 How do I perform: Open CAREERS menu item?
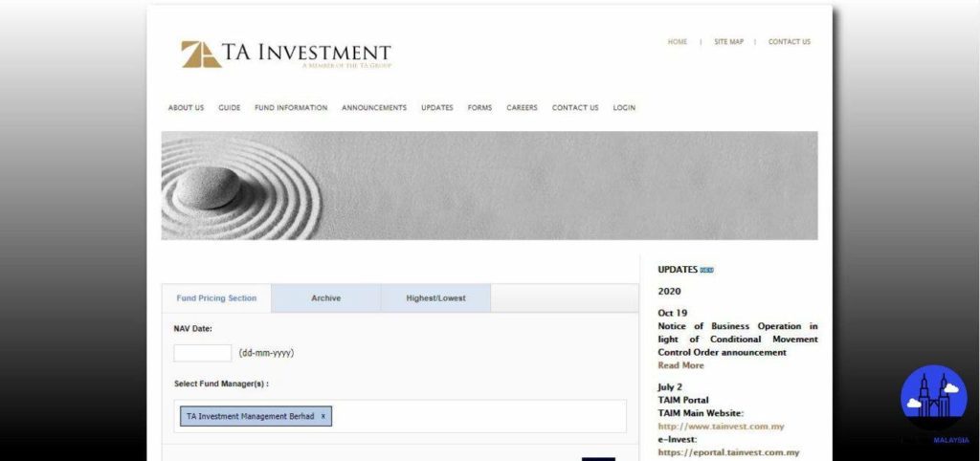click(x=522, y=107)
